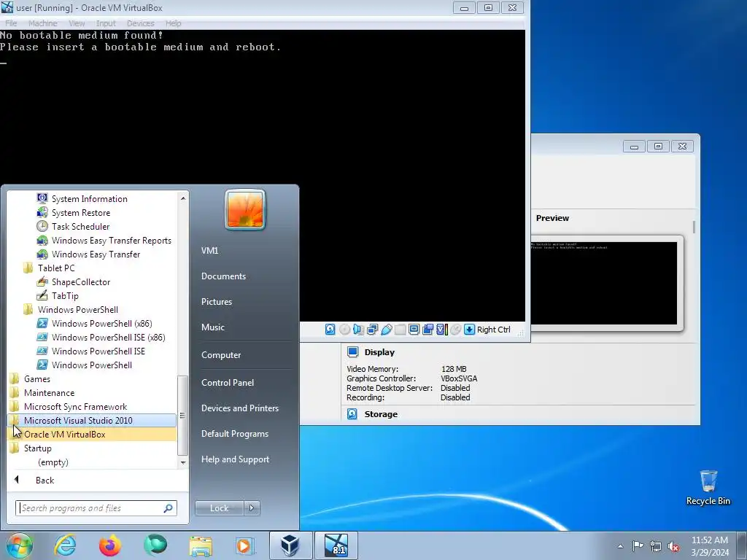Click the display status icon in VM status bar
The height and width of the screenshot is (560, 747).
(x=414, y=330)
